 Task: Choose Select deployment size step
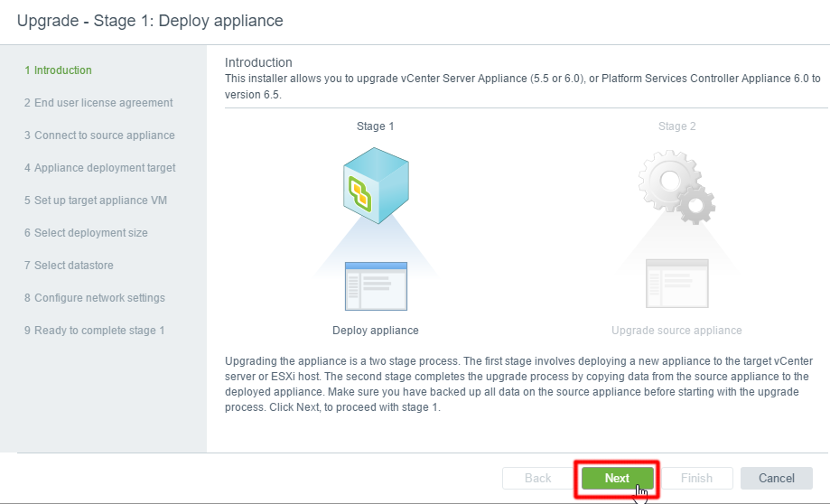pyautogui.click(x=86, y=233)
